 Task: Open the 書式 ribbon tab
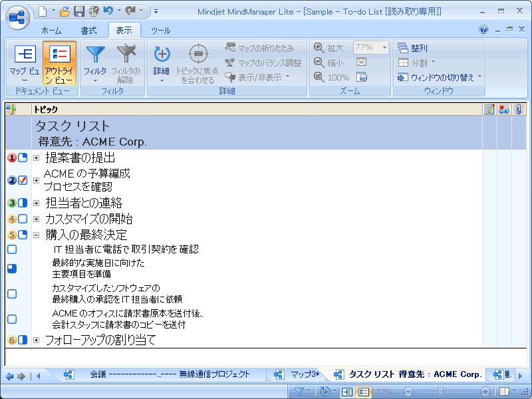[89, 31]
